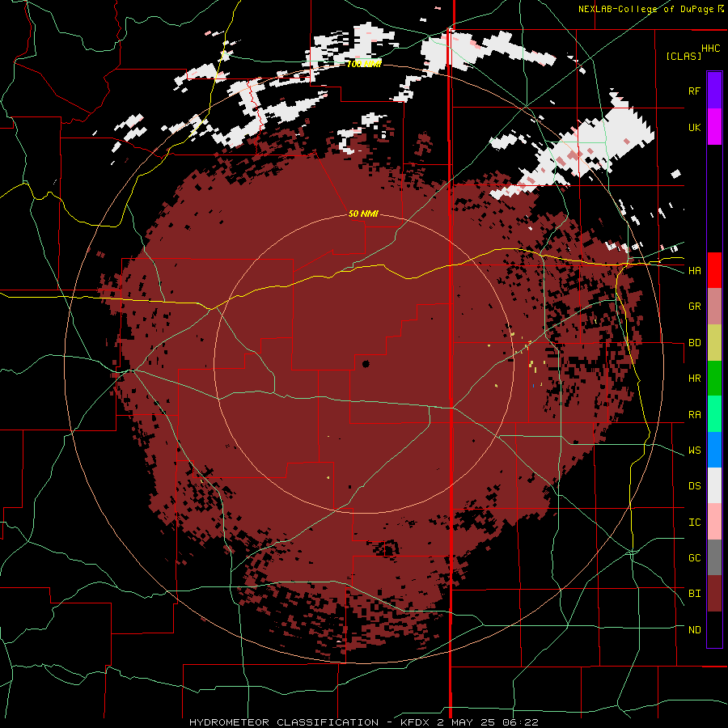Click the WS legend label
The height and width of the screenshot is (728, 728).
pos(694,451)
